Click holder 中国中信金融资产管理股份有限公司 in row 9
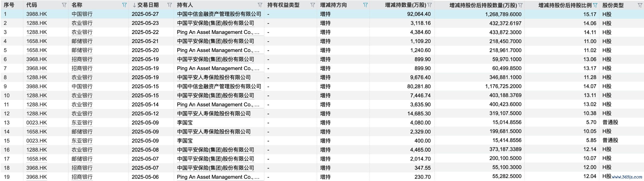Image resolution: width=644 pixels, height=181 pixels. [219, 86]
